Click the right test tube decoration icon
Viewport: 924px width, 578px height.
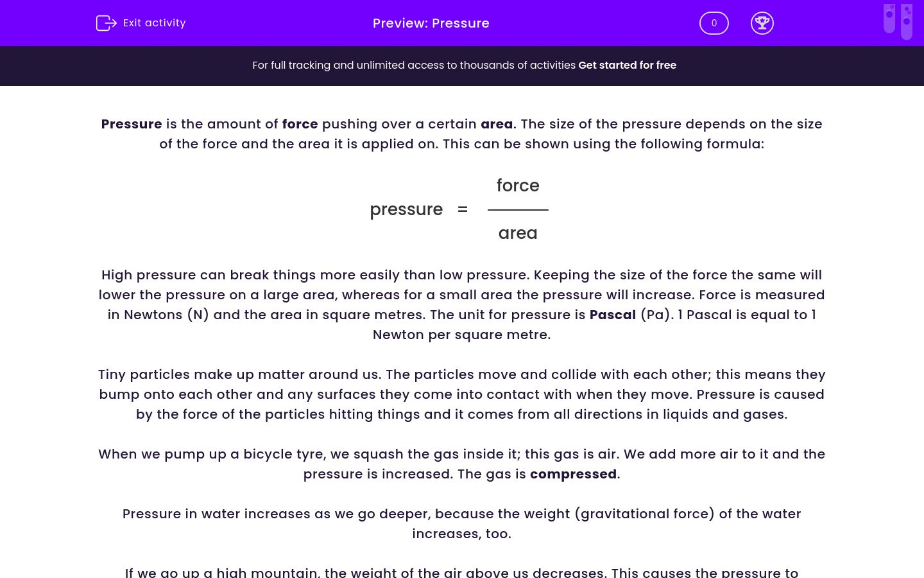[907, 20]
